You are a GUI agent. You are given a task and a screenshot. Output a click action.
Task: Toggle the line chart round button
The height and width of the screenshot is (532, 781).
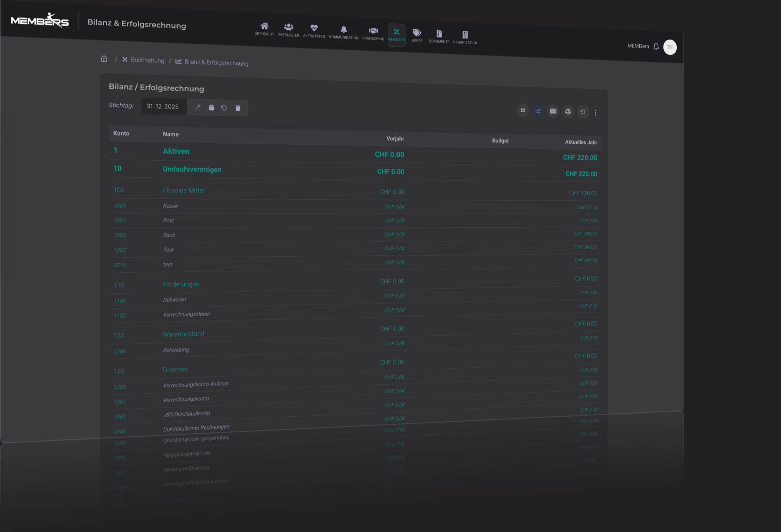(x=538, y=111)
